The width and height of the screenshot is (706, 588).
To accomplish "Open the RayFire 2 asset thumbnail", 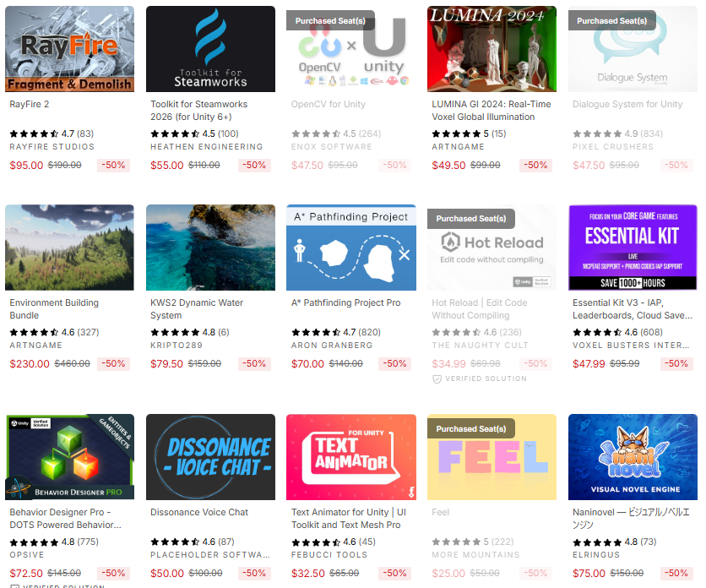I will pyautogui.click(x=69, y=49).
